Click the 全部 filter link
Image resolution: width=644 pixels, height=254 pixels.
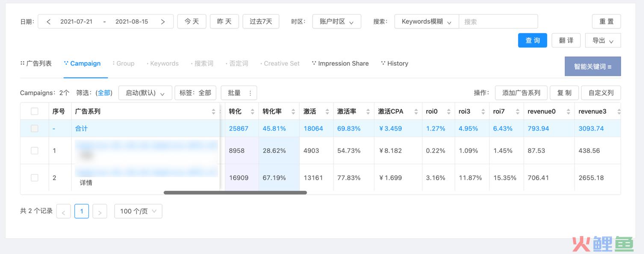tap(104, 93)
